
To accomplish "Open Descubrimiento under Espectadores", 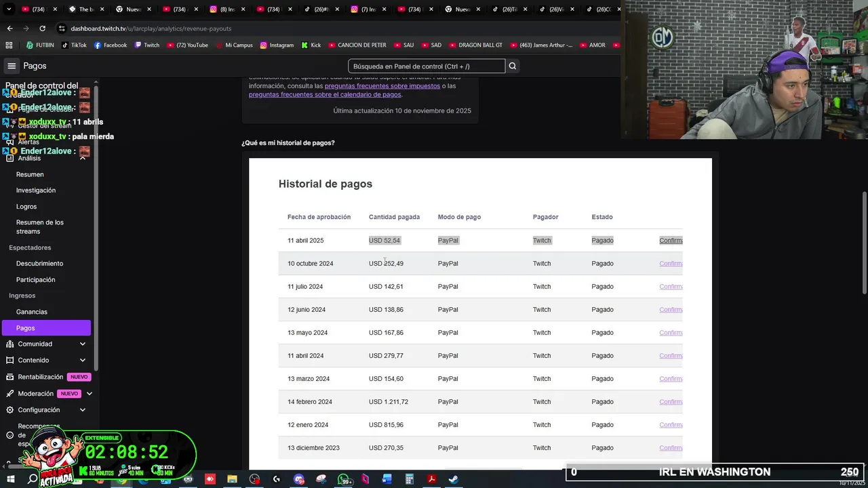I will [39, 264].
